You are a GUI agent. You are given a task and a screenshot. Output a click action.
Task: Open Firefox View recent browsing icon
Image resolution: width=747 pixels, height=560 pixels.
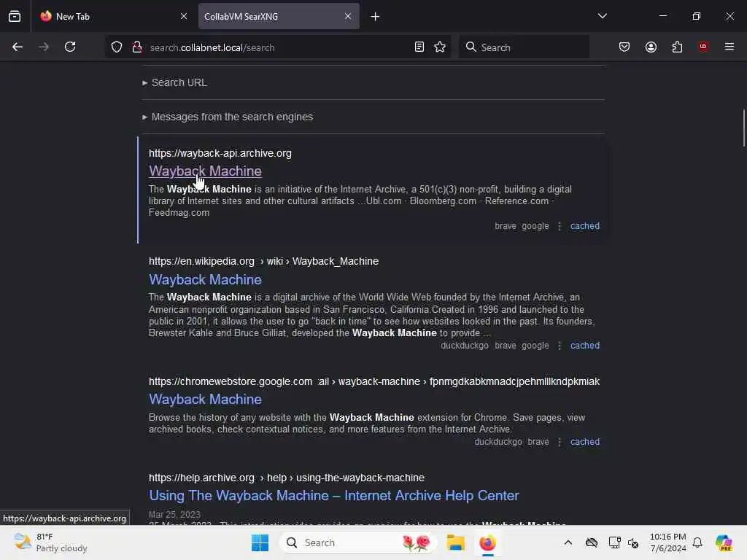pos(15,16)
